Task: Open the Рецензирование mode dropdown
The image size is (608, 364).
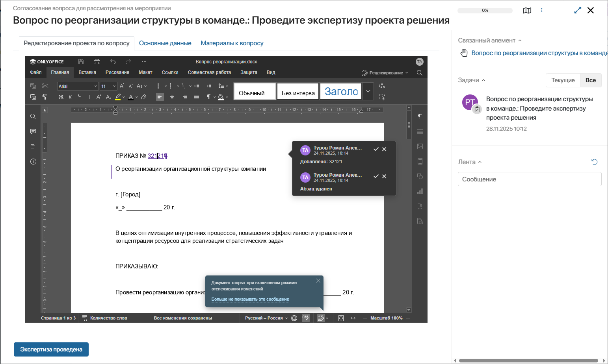Action: 385,73
